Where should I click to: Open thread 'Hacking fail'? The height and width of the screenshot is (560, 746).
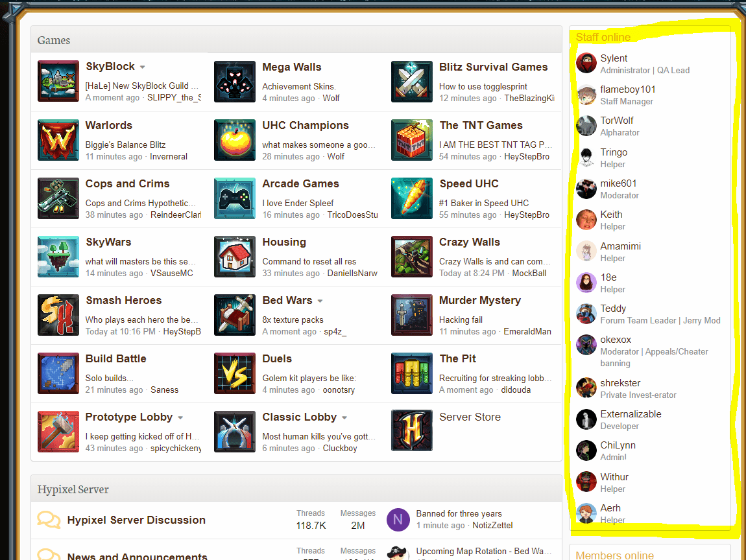461,320
